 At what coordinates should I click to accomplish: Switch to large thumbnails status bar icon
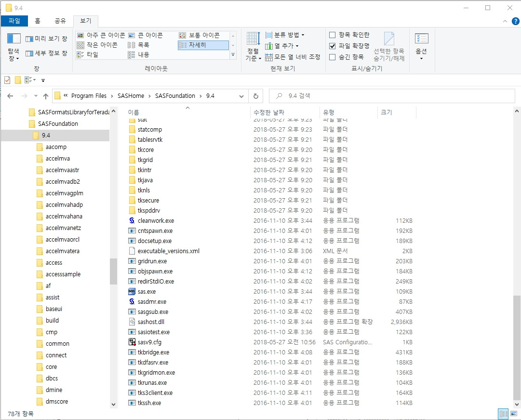(514, 414)
